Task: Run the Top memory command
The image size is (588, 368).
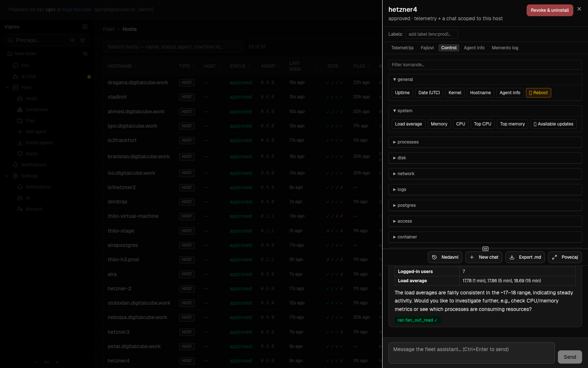Action: (512, 124)
